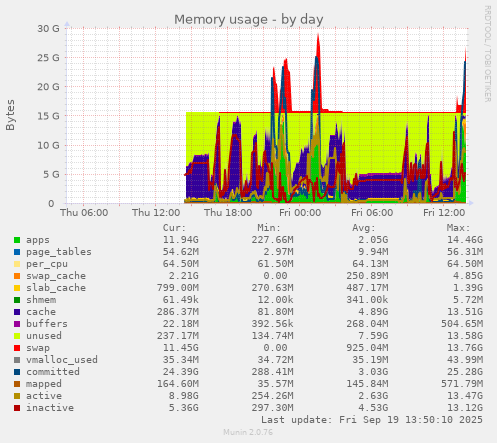Click swap maximum value '13.76G'
The height and width of the screenshot is (443, 497).
pos(465,348)
